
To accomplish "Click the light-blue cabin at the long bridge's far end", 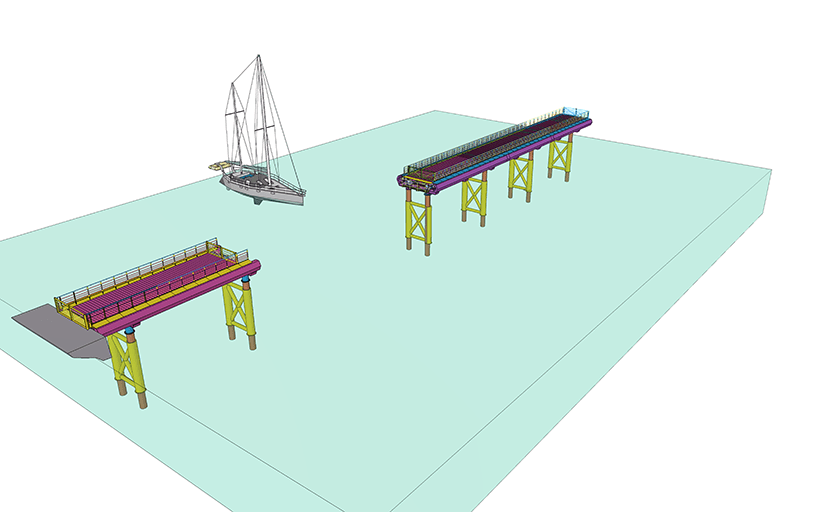I will [x=575, y=111].
